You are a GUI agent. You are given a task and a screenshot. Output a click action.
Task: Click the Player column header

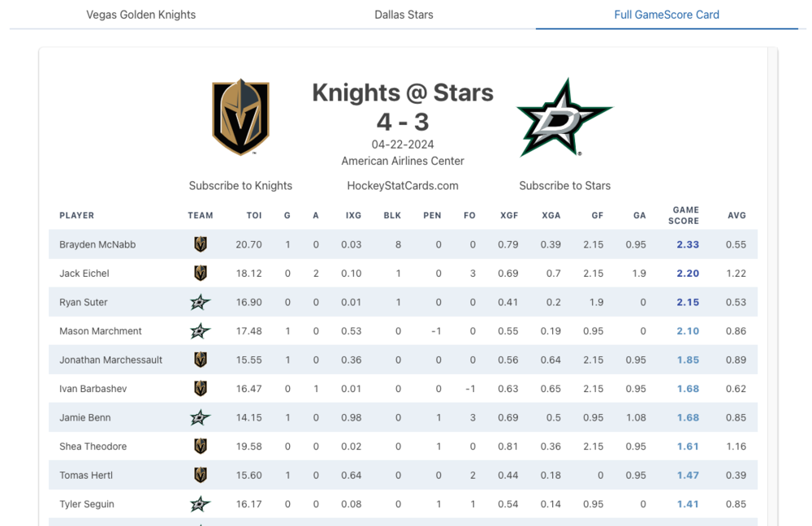coord(77,215)
